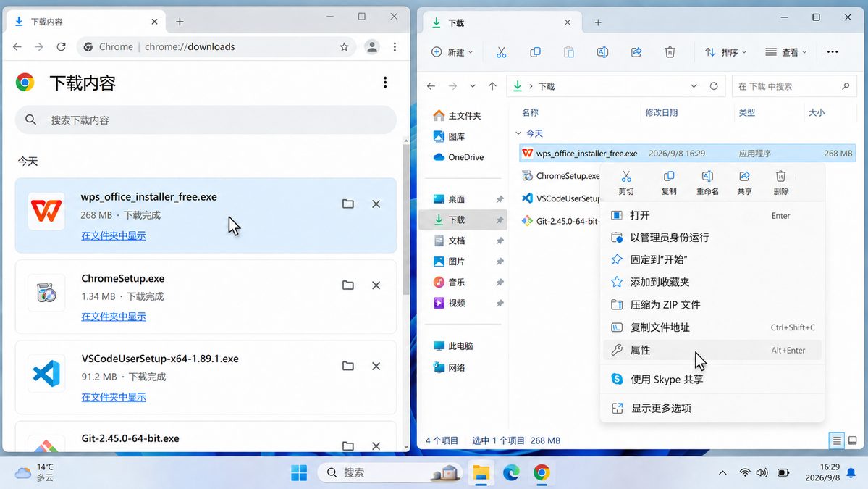The image size is (868, 489).
Task: Remove VSCodeUserSetup-x64-1.89.1.exe from list
Action: tap(376, 366)
